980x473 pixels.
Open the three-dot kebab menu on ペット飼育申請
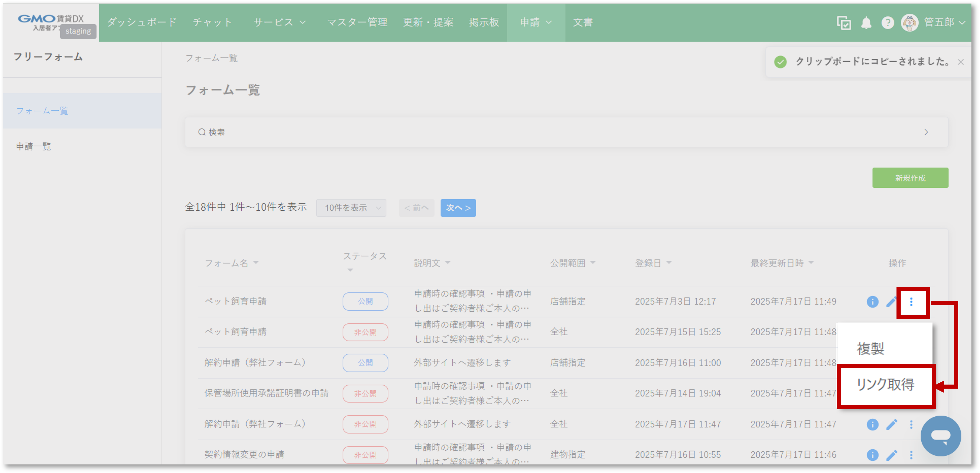(912, 301)
